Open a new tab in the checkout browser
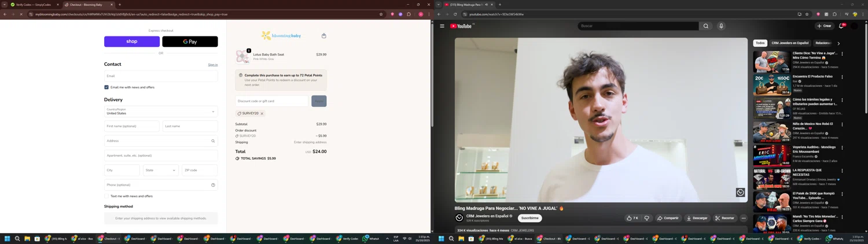868x244 pixels. pyautogui.click(x=120, y=5)
